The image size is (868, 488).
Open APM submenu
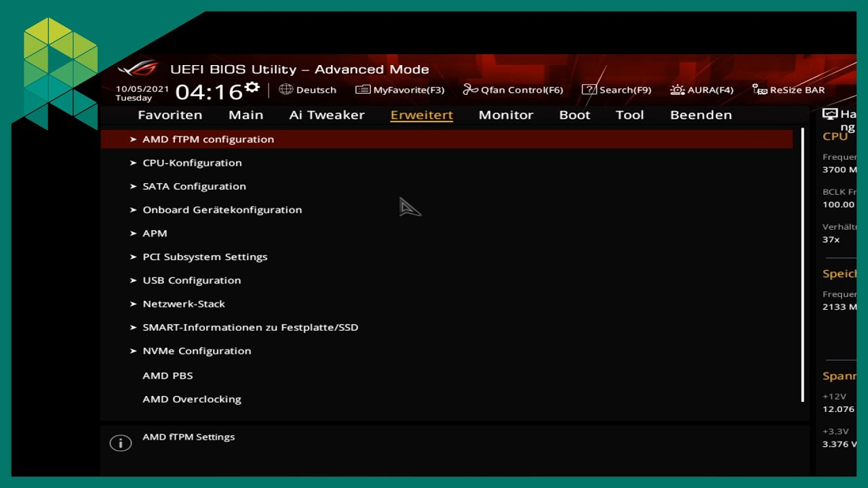click(x=155, y=233)
